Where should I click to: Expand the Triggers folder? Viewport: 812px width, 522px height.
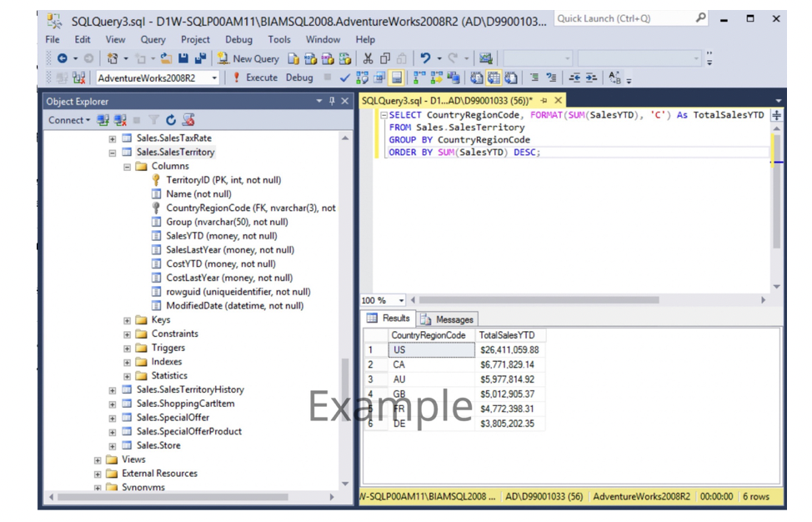(127, 349)
